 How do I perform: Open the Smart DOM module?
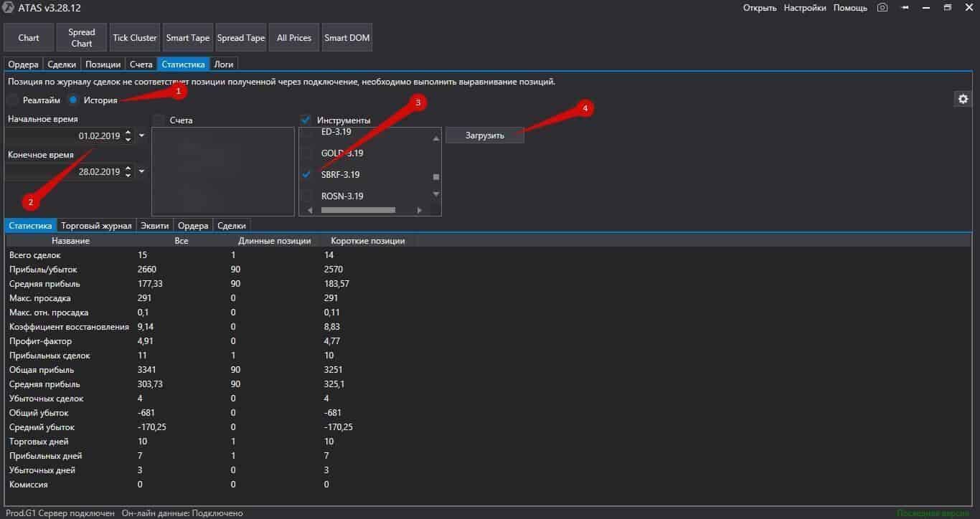point(347,38)
